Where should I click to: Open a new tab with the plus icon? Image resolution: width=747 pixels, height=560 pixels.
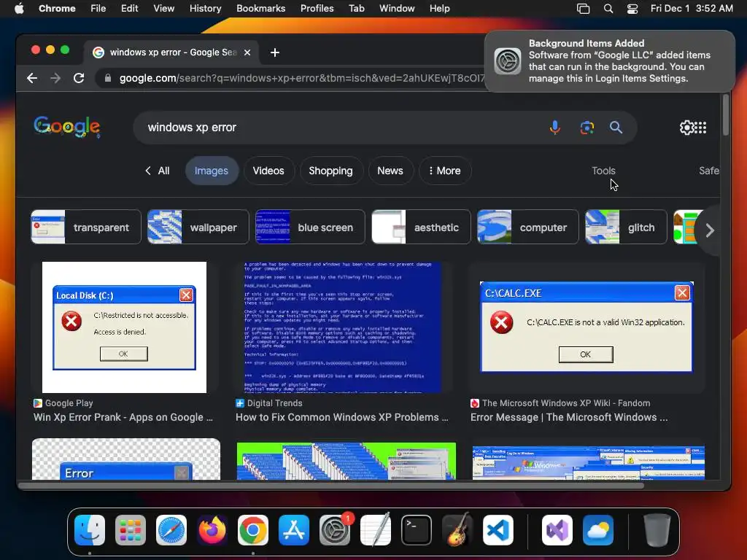pyautogui.click(x=275, y=52)
